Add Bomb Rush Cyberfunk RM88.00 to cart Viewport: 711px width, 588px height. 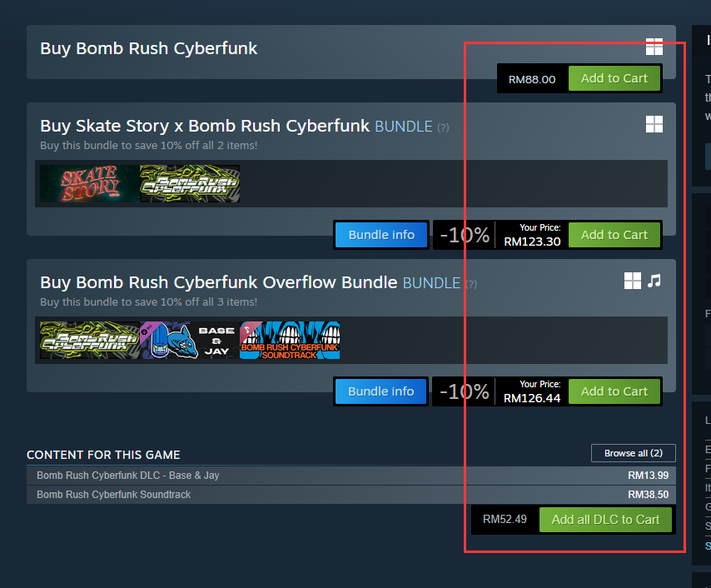pyautogui.click(x=614, y=78)
